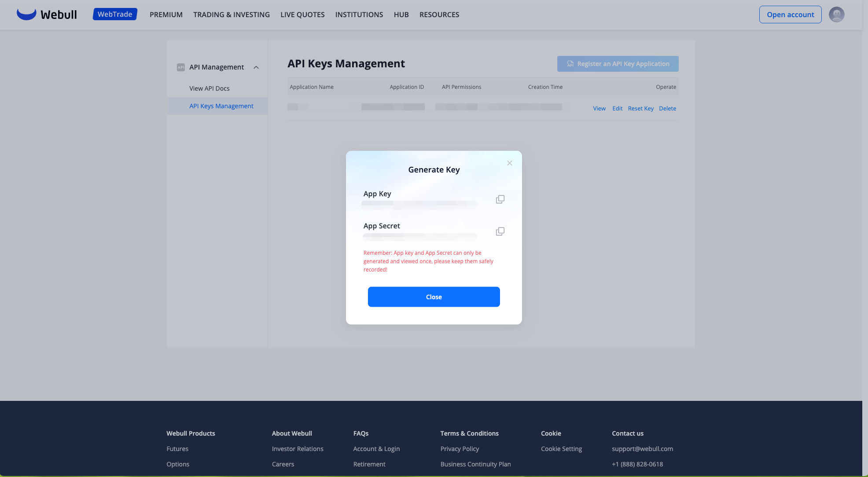Viewport: 868px width, 477px height.
Task: Open TRADING & INVESTING menu
Action: point(231,15)
